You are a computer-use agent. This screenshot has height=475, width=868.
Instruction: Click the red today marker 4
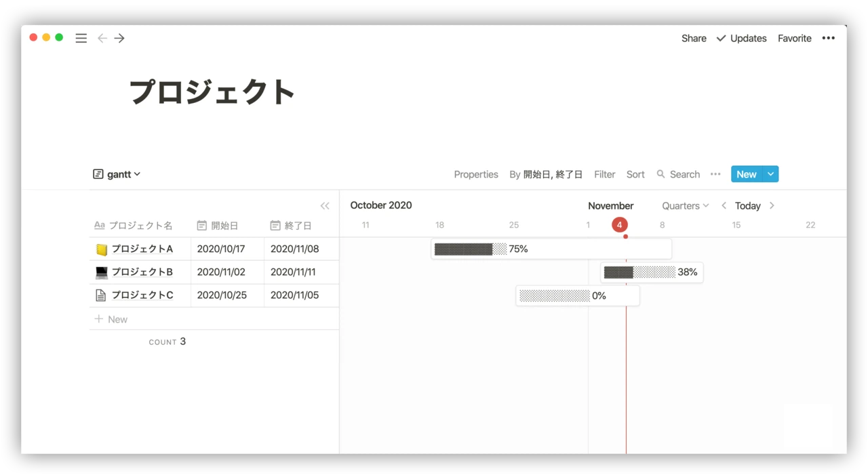[x=619, y=225]
